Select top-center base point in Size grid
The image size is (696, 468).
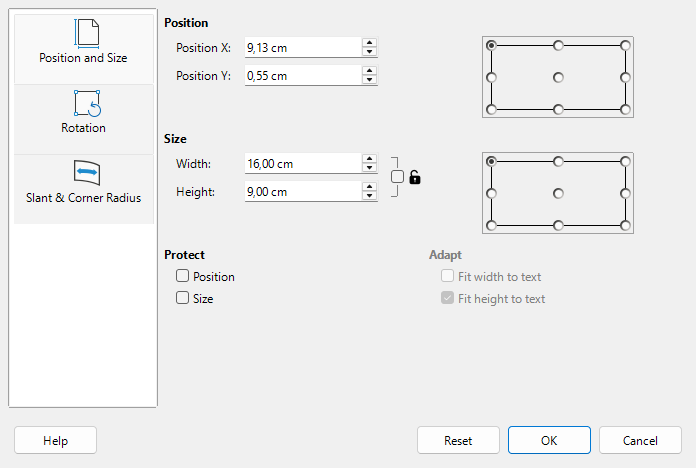click(x=558, y=161)
